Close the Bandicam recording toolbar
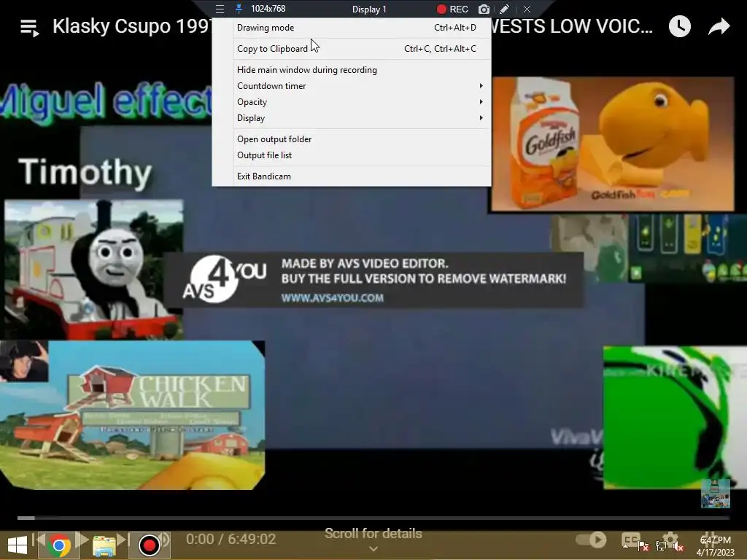747x560 pixels. [527, 9]
